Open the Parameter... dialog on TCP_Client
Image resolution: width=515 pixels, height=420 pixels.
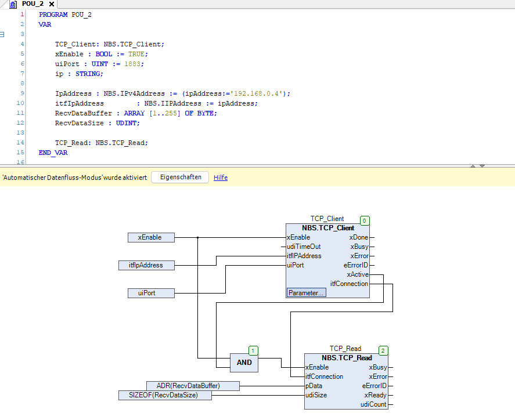306,293
